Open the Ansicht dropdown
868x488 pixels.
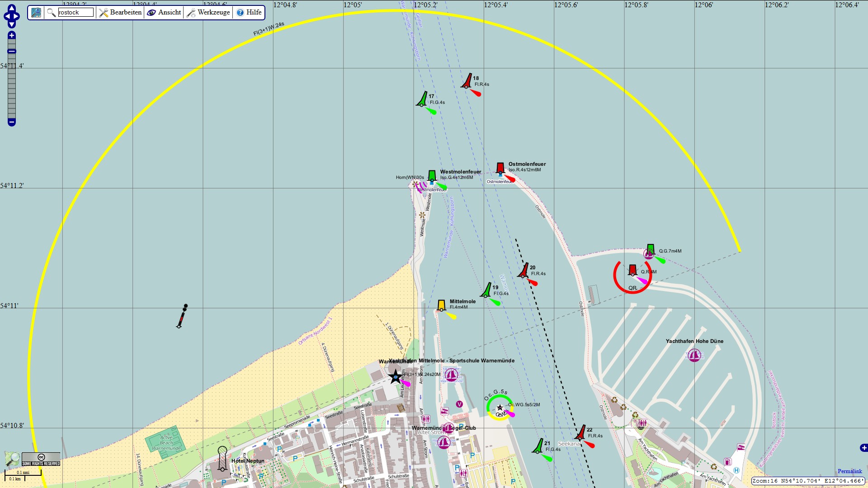(168, 12)
